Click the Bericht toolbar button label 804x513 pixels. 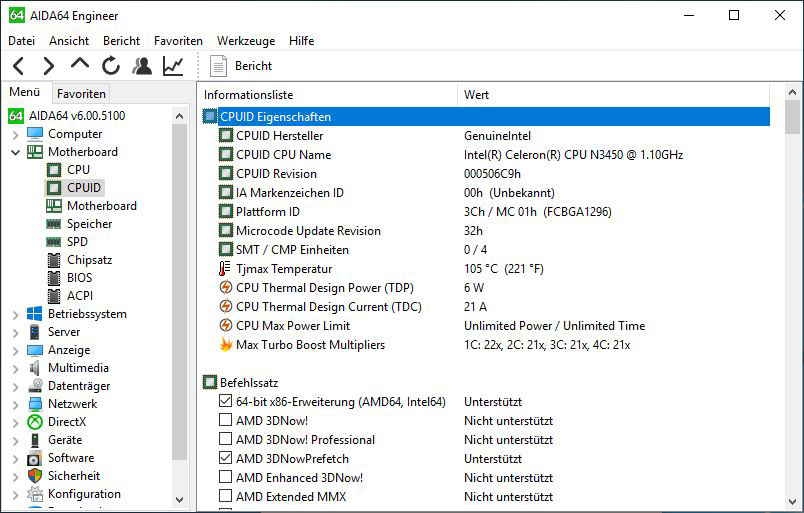coord(253,66)
